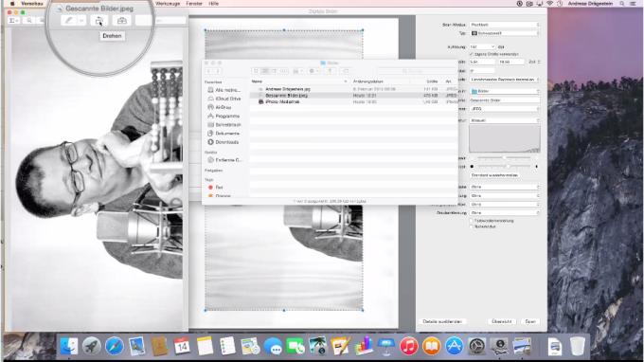The height and width of the screenshot is (362, 644).
Task: Open Programme in Finder sidebar
Action: 224,116
